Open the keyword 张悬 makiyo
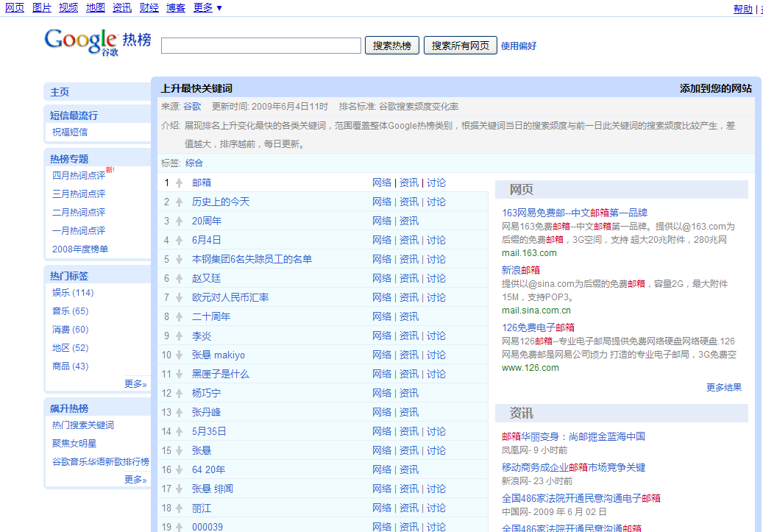 pyautogui.click(x=219, y=355)
